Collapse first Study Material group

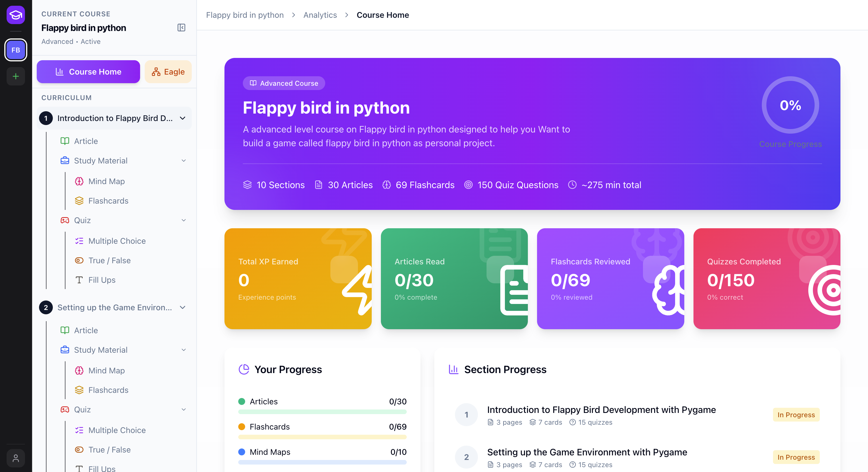(x=184, y=161)
